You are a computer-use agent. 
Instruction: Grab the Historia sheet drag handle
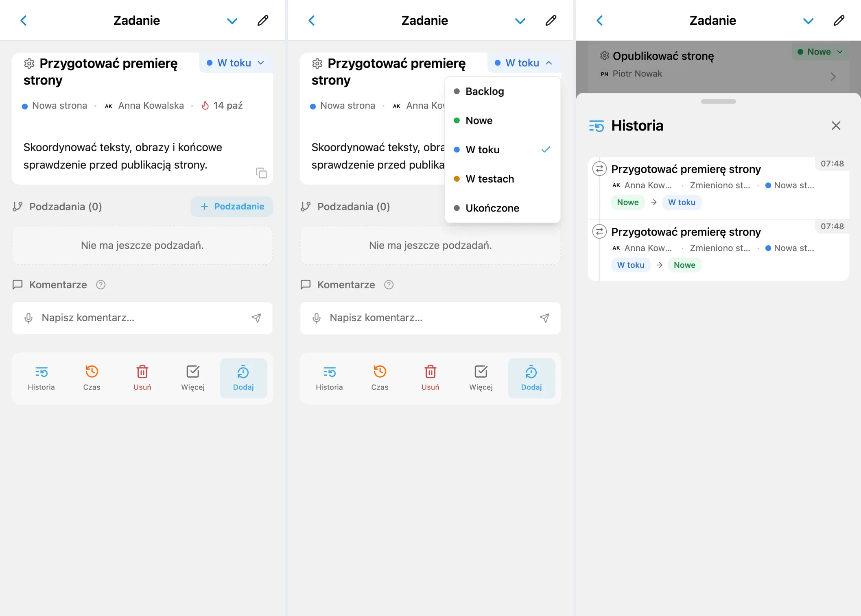719,101
